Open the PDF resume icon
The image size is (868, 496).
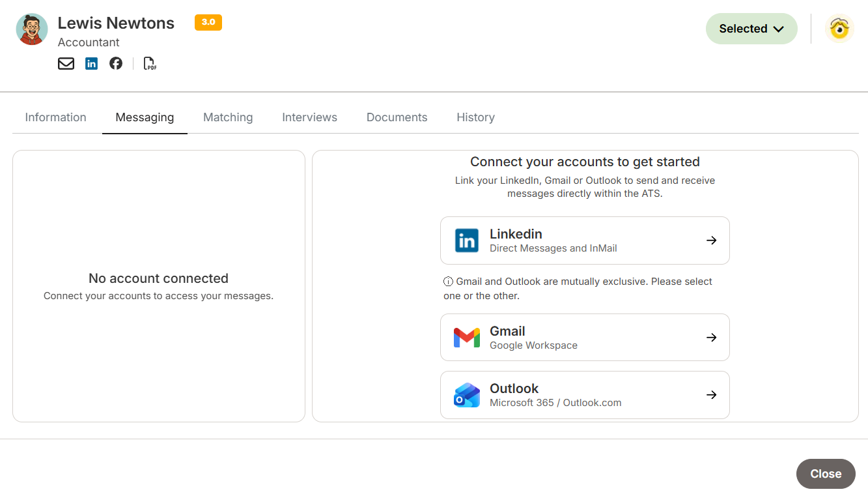pyautogui.click(x=150, y=63)
